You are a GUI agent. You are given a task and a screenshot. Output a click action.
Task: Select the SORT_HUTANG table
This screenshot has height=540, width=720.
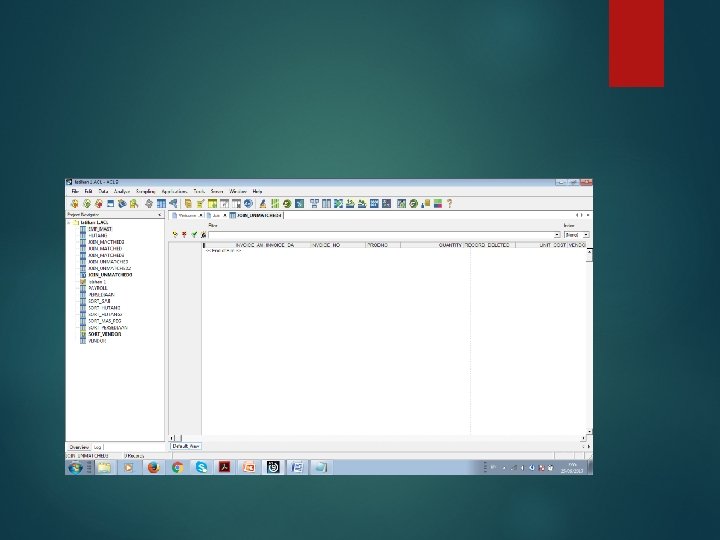pyautogui.click(x=104, y=308)
